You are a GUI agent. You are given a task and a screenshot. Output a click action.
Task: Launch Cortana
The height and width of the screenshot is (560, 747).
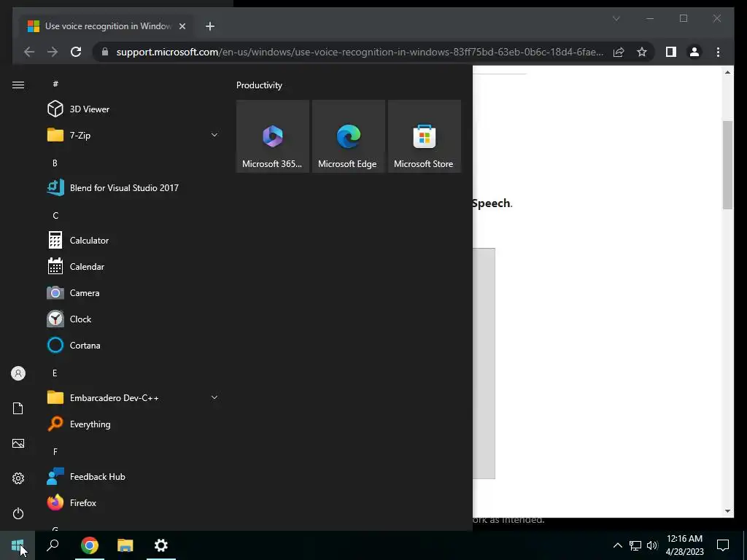(x=133, y=345)
